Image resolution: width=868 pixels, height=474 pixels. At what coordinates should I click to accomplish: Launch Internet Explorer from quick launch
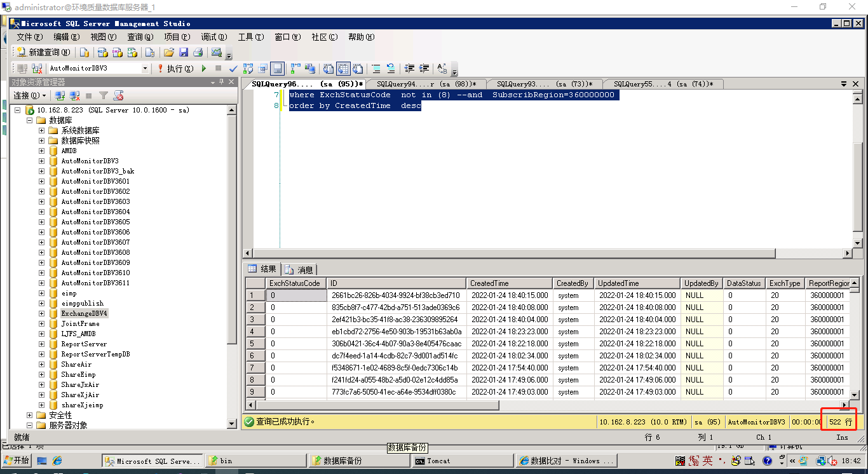click(57, 461)
